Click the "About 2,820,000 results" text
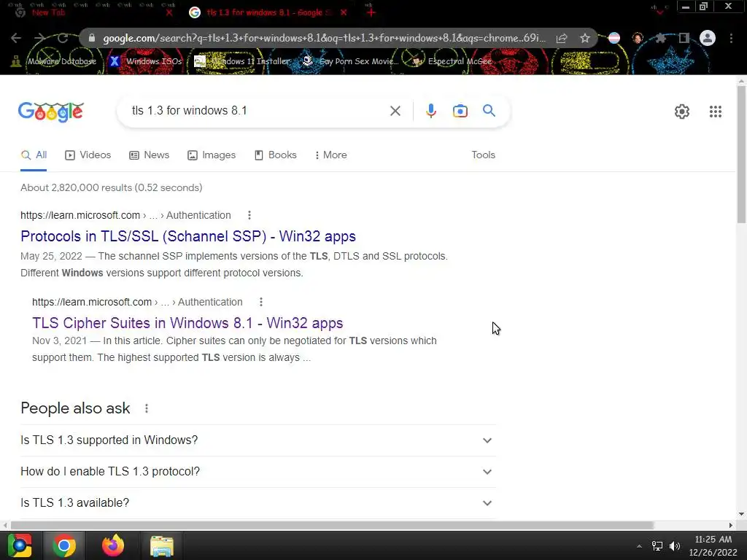747x560 pixels. pos(111,187)
